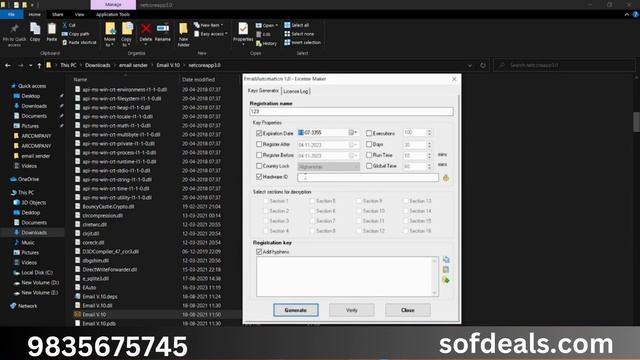Click the Cut command in ribbon
The width and height of the screenshot is (640, 360).
pyautogui.click(x=69, y=25)
